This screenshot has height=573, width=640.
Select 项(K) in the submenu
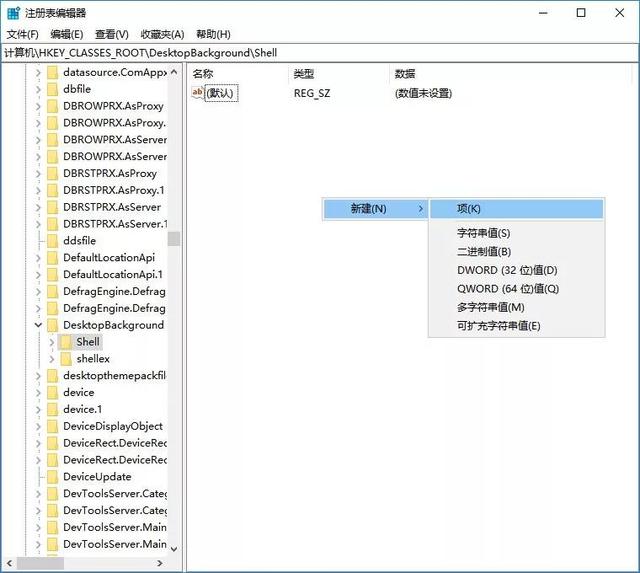coord(517,209)
